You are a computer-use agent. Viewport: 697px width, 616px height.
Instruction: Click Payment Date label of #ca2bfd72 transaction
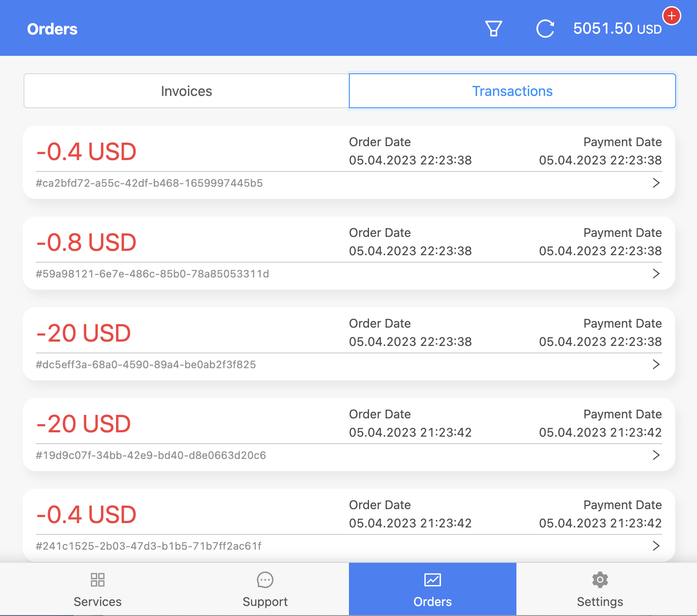tap(623, 142)
